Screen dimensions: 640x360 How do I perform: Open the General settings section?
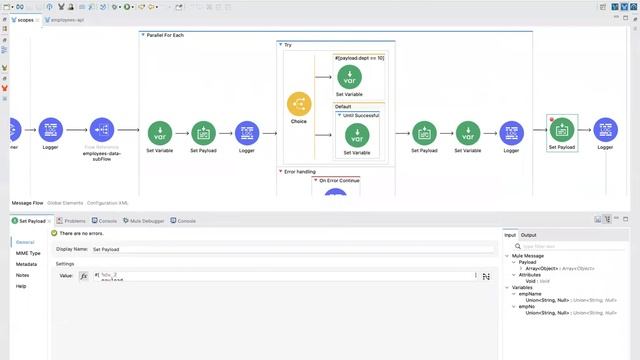click(25, 242)
